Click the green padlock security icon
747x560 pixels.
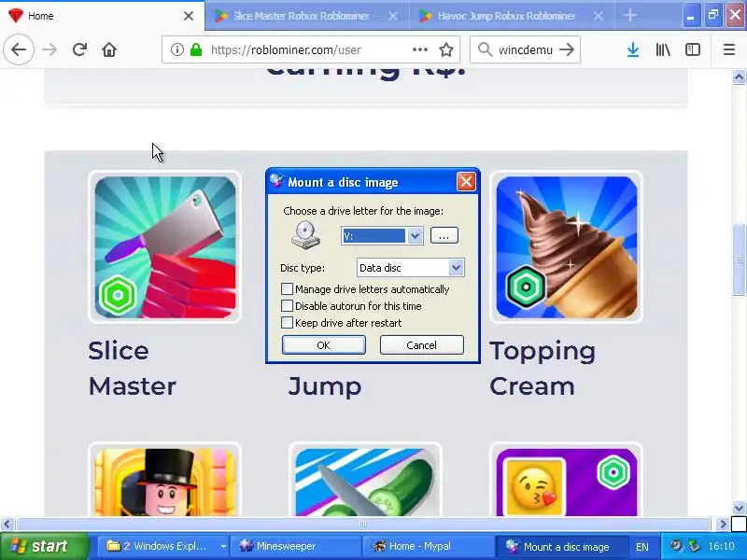point(196,49)
